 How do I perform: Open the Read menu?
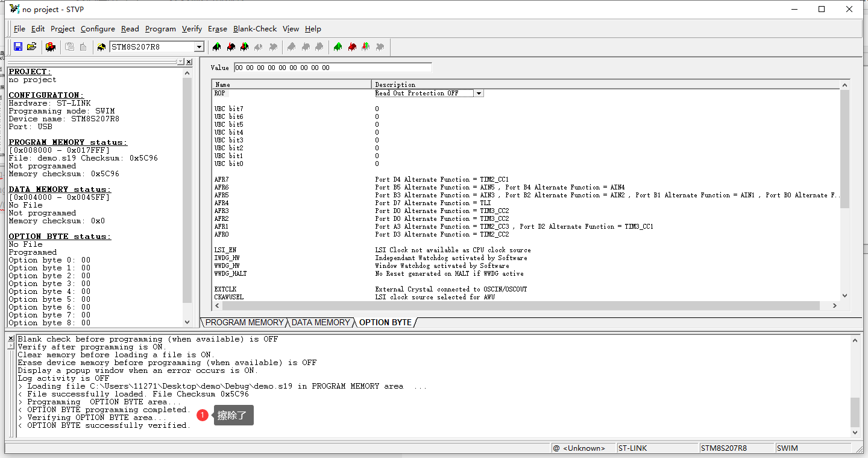[x=130, y=29]
